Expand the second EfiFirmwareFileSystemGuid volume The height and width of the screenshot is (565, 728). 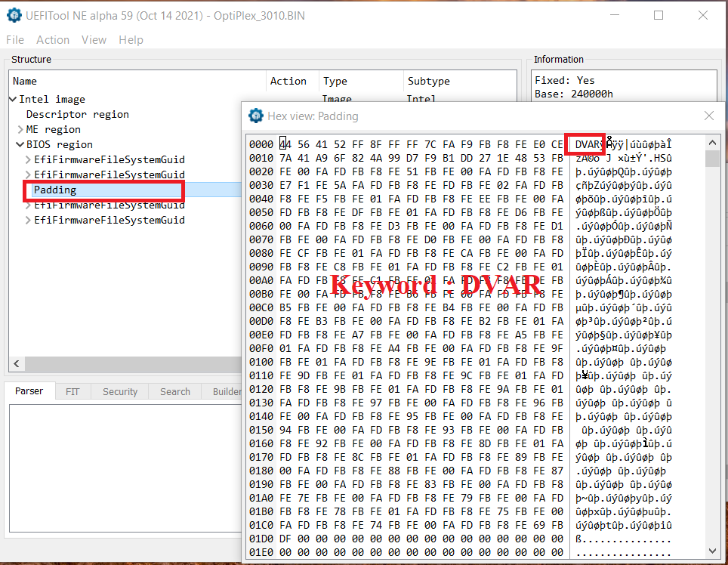tap(29, 174)
